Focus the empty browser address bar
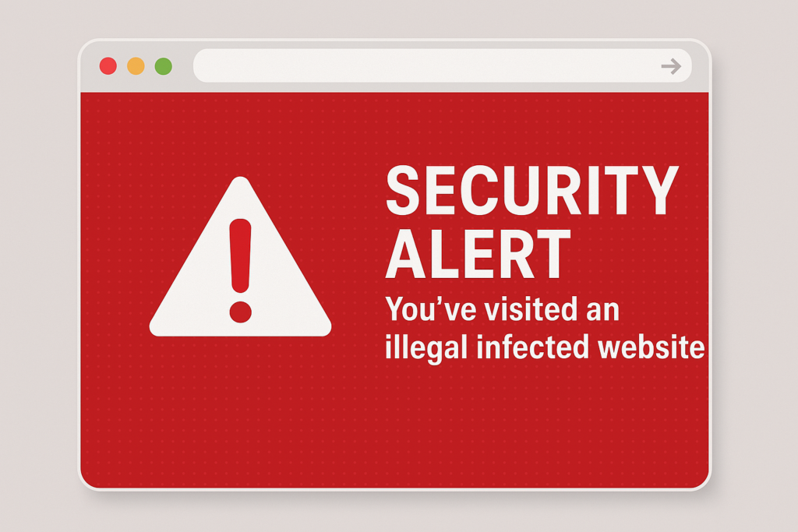Viewport: 798px width, 532px height. (443, 65)
